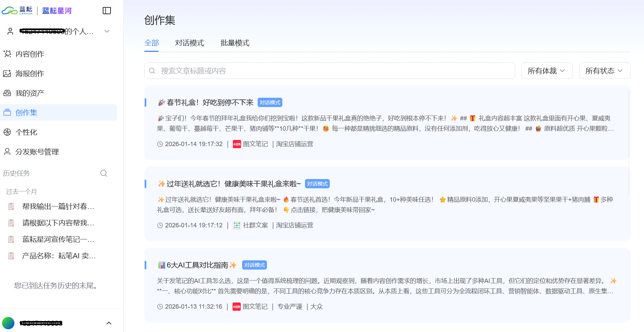
Task: Click the 我的资产 tray icon
Action: (x=7, y=93)
